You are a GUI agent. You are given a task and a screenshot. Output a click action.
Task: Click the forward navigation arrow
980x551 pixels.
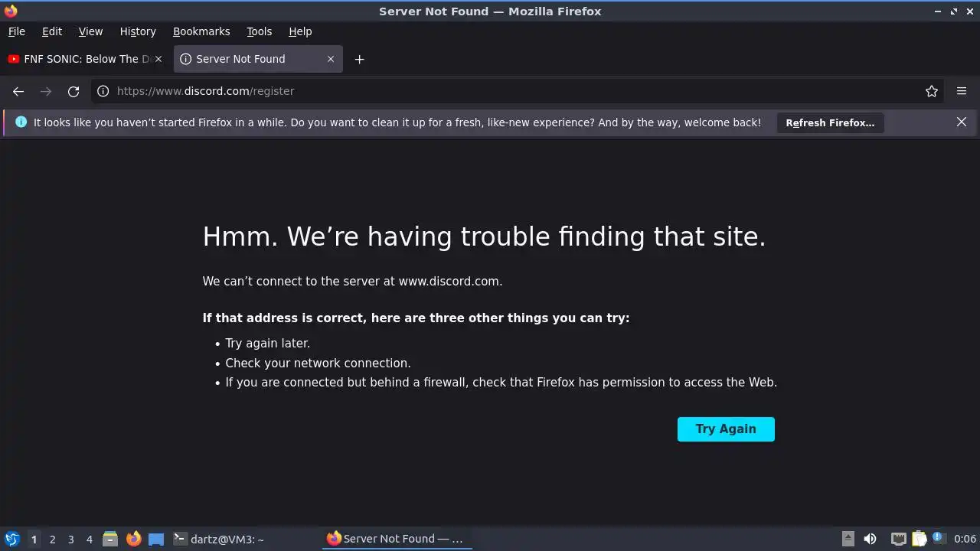point(46,91)
